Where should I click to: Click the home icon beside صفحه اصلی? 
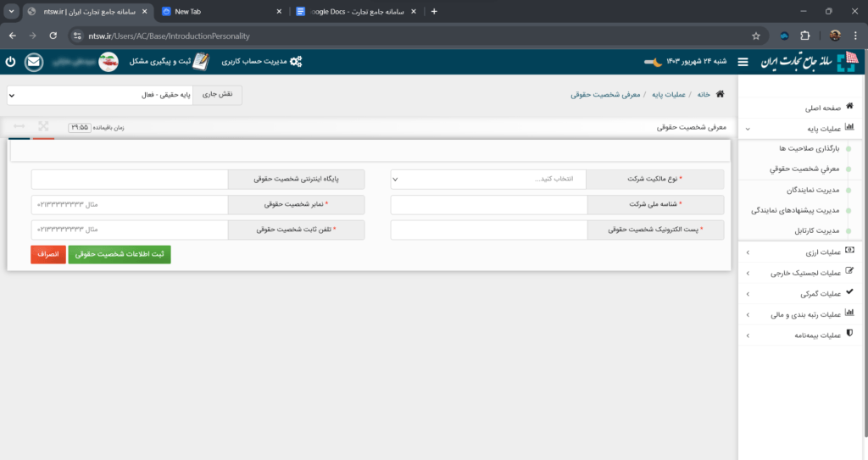coord(849,106)
